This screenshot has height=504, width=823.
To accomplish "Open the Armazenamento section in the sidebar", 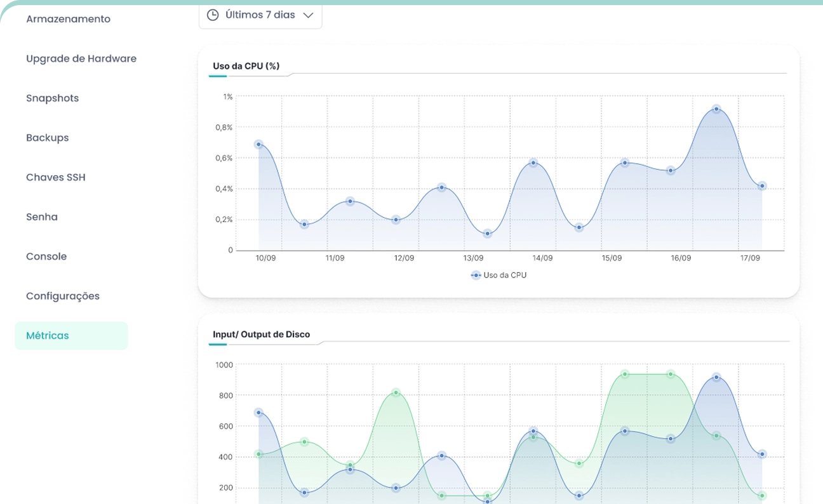I will (x=68, y=19).
